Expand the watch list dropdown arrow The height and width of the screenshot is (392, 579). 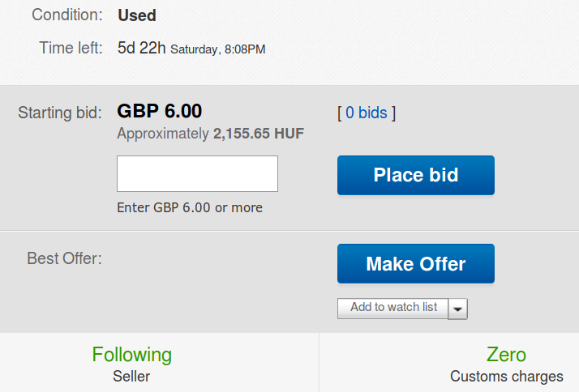point(458,309)
